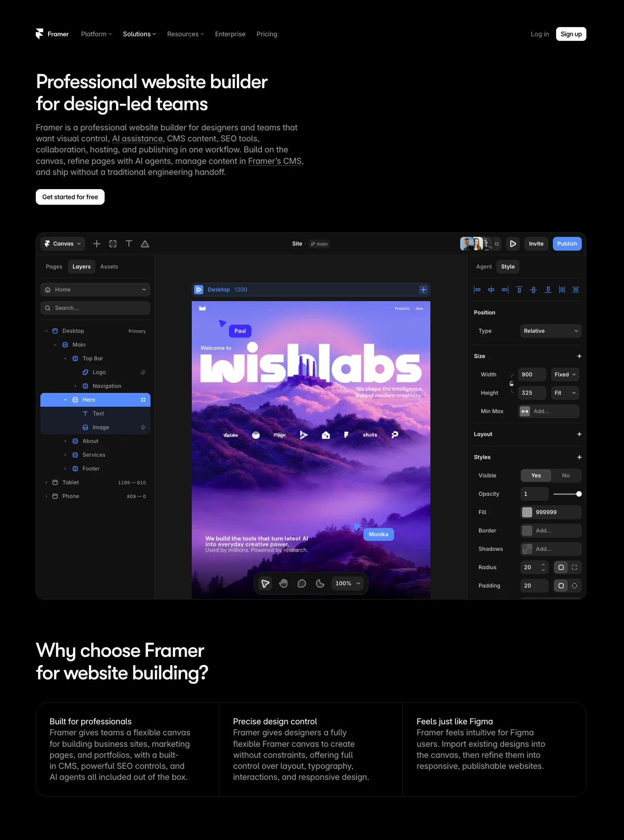Select the comment bubble tool

pyautogui.click(x=302, y=583)
